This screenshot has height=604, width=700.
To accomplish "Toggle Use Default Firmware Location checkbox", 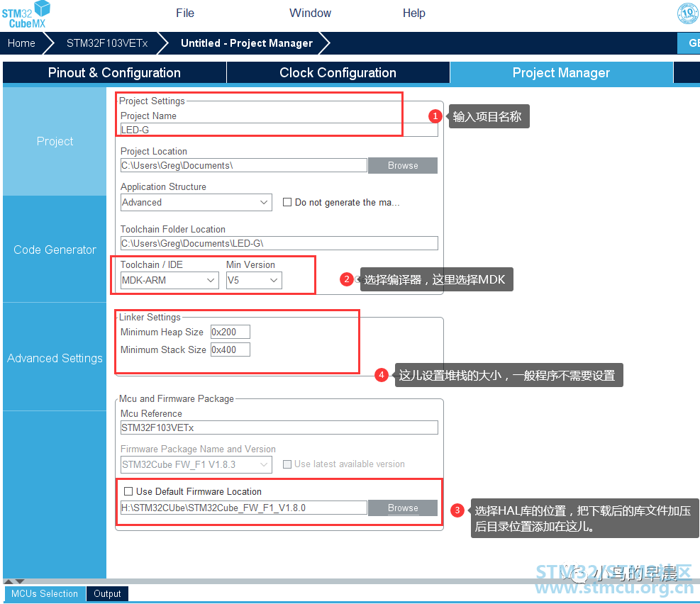I will pyautogui.click(x=128, y=491).
